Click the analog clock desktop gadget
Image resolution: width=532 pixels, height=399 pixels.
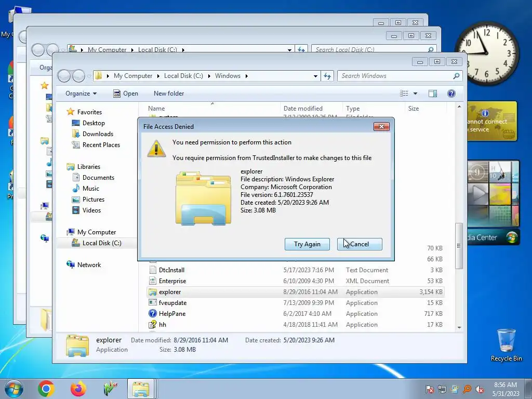pos(486,54)
